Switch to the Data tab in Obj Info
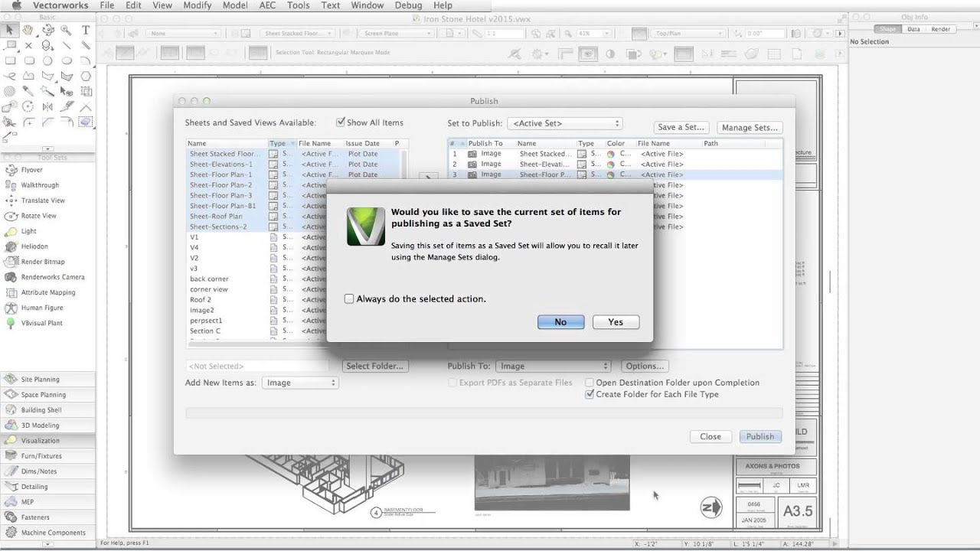Viewport: 980px width, 551px height. (913, 29)
